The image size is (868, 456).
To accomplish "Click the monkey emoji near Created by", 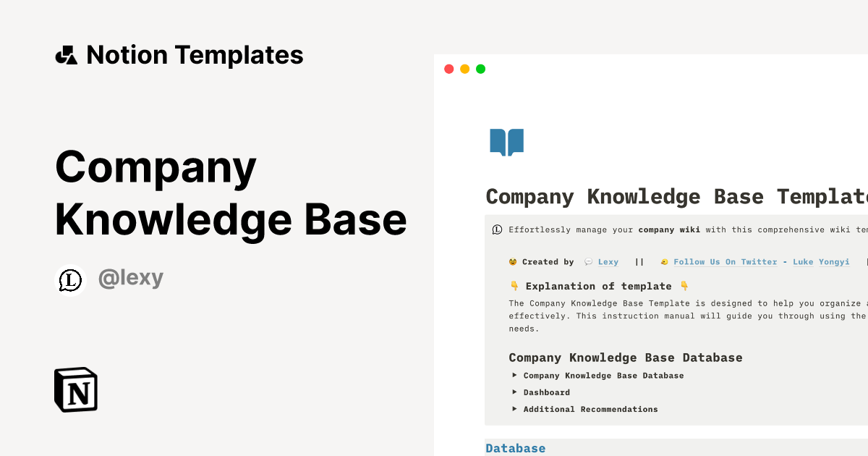I will tap(511, 261).
